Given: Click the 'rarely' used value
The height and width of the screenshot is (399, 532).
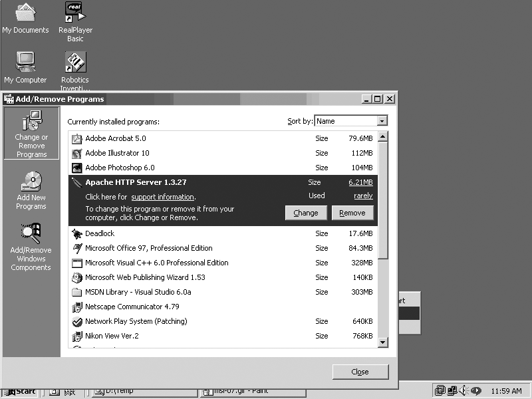Looking at the screenshot, I should [x=363, y=196].
